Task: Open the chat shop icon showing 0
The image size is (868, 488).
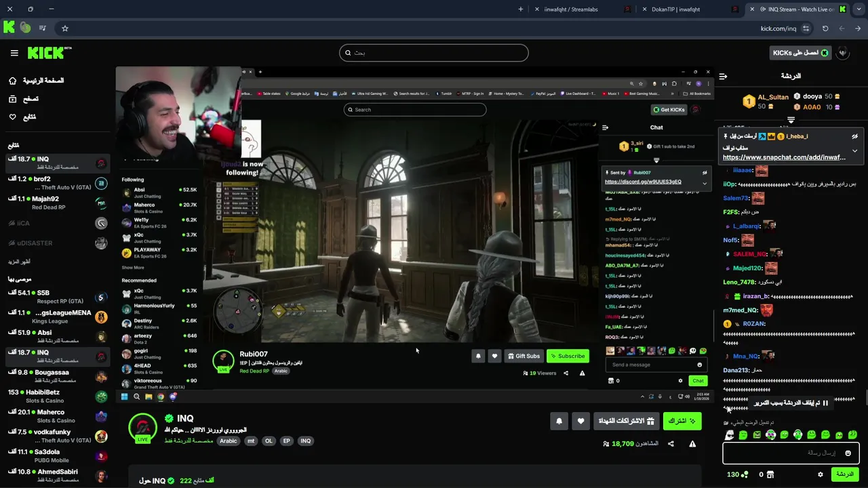Action: pyautogui.click(x=765, y=474)
